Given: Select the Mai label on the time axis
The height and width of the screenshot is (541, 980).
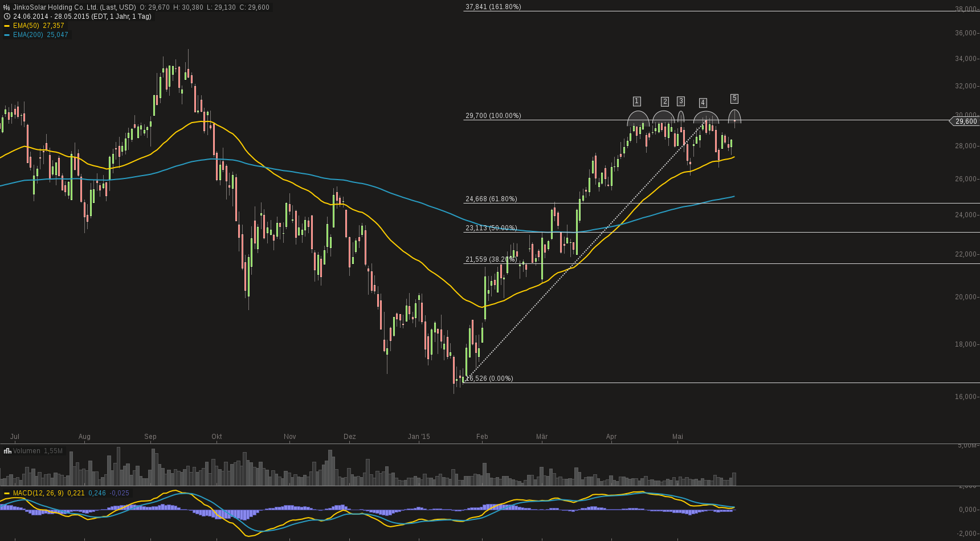Looking at the screenshot, I should (x=677, y=437).
